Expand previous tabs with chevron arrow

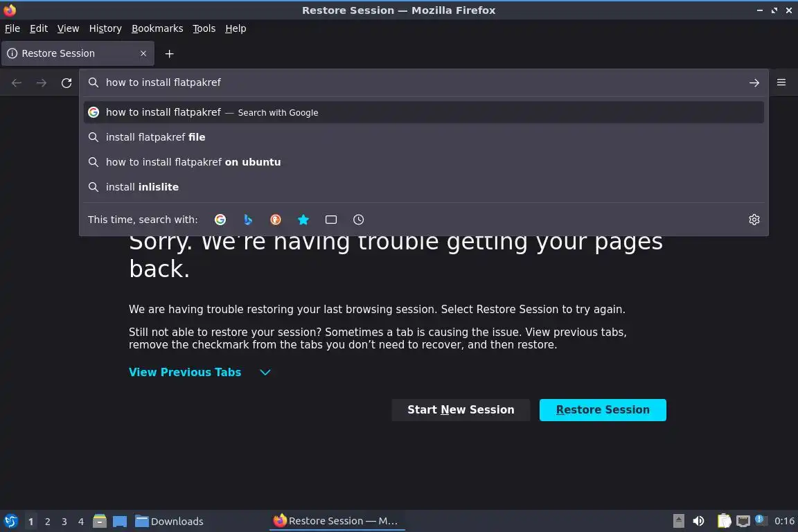[265, 372]
